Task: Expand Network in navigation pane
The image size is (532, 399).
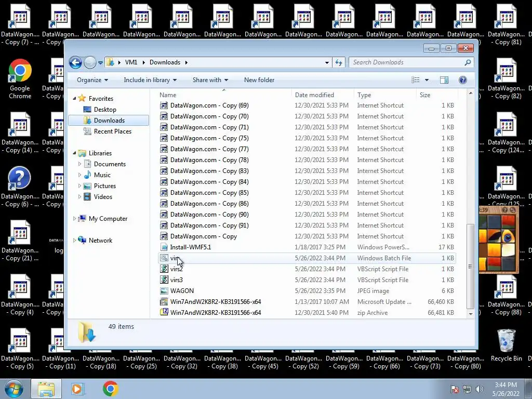Action: [75, 241]
